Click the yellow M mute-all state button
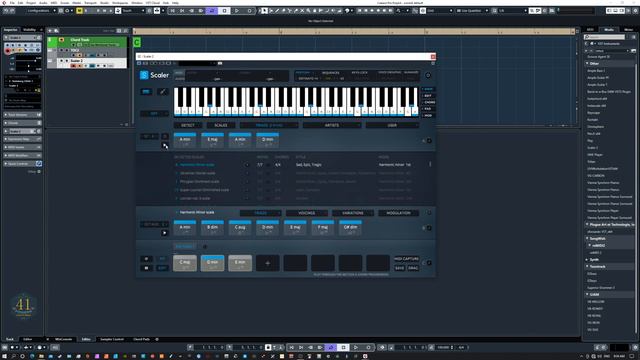The height and width of the screenshot is (360, 640). click(x=79, y=11)
